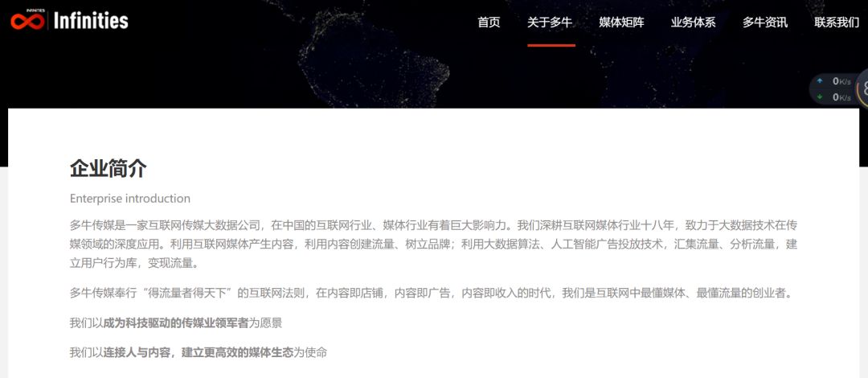
Task: Click the network speed monitor widget
Action: [x=838, y=89]
